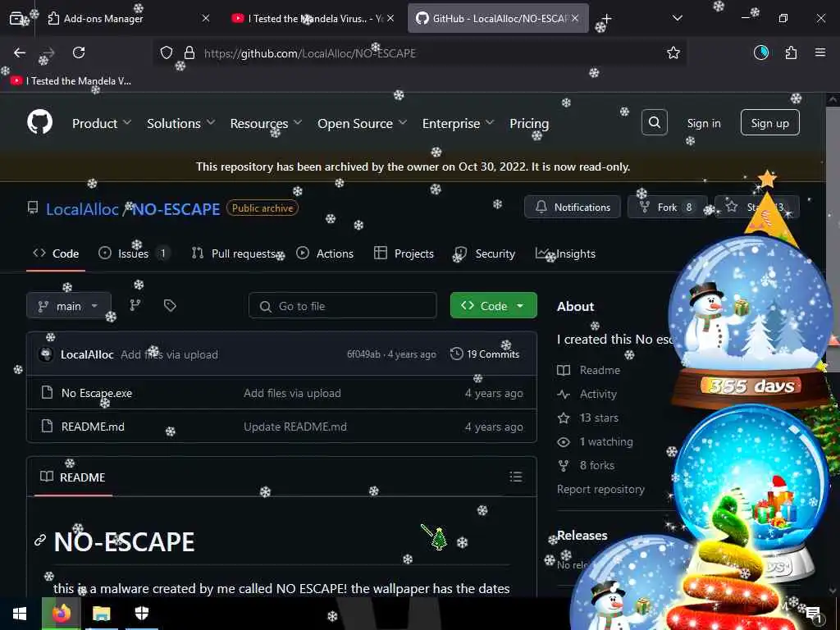840x630 pixels.
Task: Open the NO-ESCAPE repository name link
Action: tap(176, 209)
